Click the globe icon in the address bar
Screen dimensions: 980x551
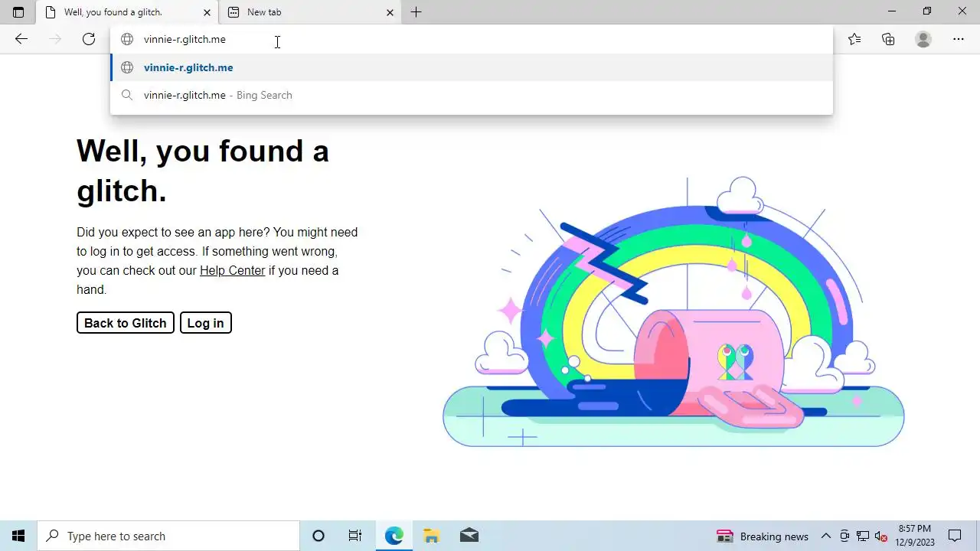click(127, 39)
